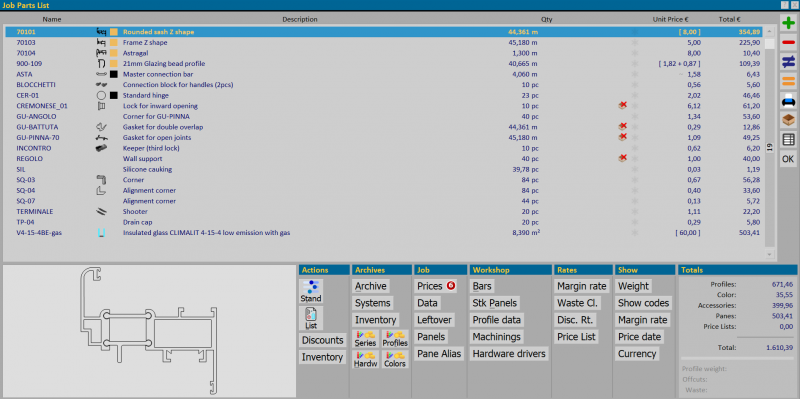Show Weight column
This screenshot has height=399, width=800.
coord(633,286)
